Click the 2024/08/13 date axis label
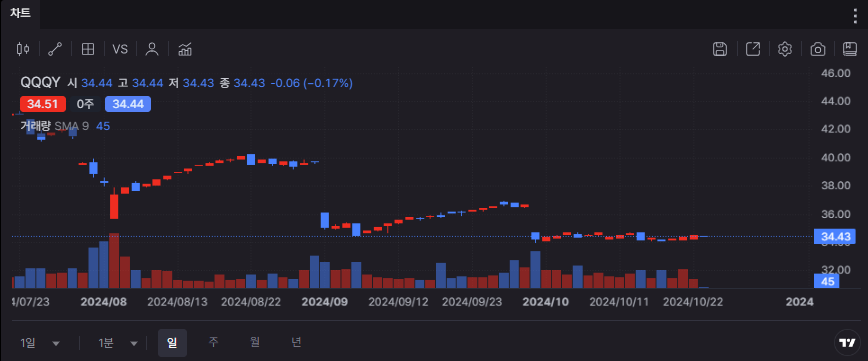The width and height of the screenshot is (868, 361). click(x=177, y=302)
